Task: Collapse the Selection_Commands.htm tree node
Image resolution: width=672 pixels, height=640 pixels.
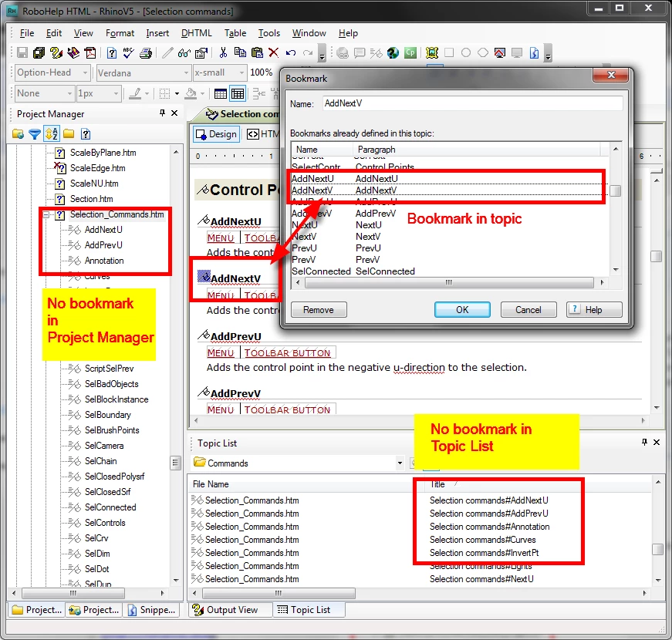Action: click(46, 214)
